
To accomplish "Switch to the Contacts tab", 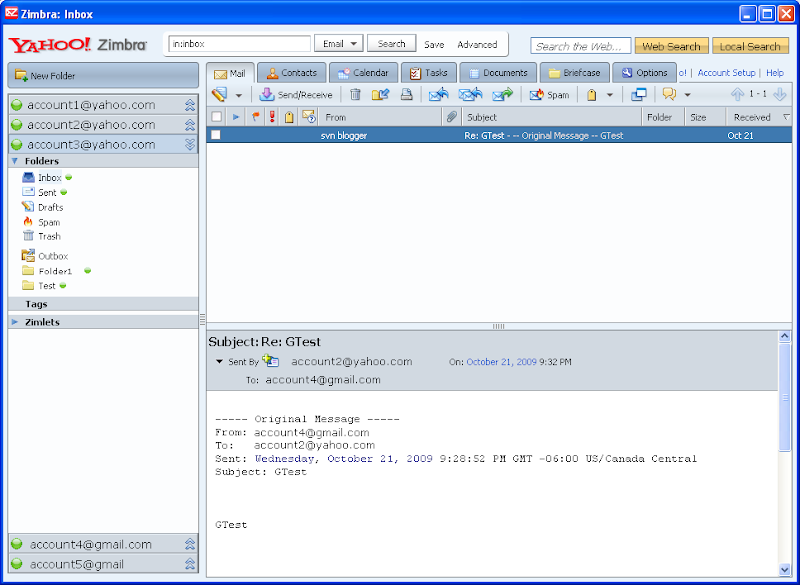I will 291,73.
